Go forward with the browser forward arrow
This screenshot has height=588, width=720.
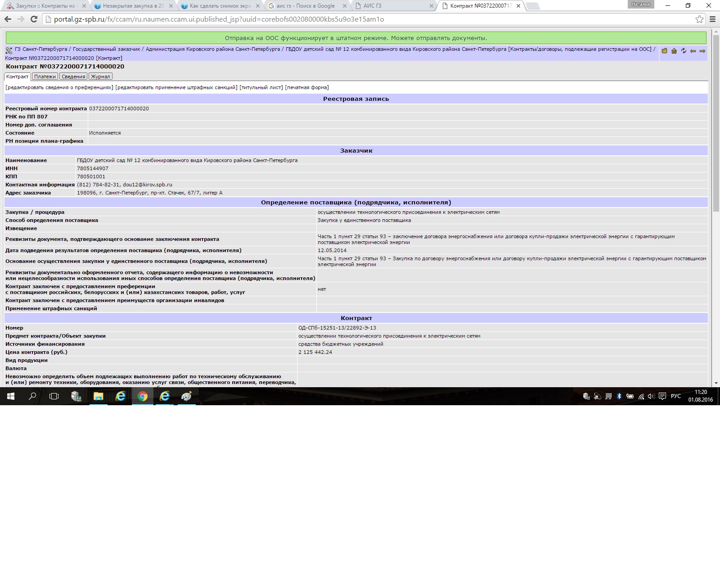(21, 19)
